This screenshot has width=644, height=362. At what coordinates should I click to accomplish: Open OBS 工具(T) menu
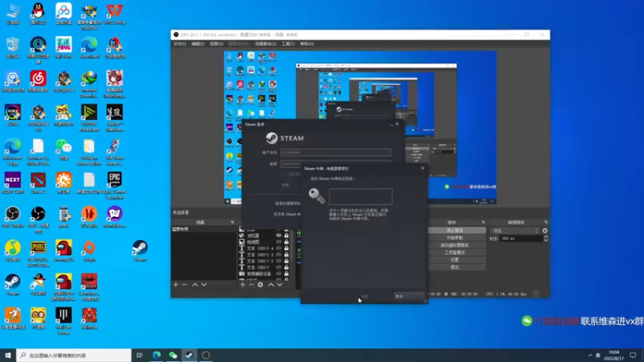pos(288,43)
